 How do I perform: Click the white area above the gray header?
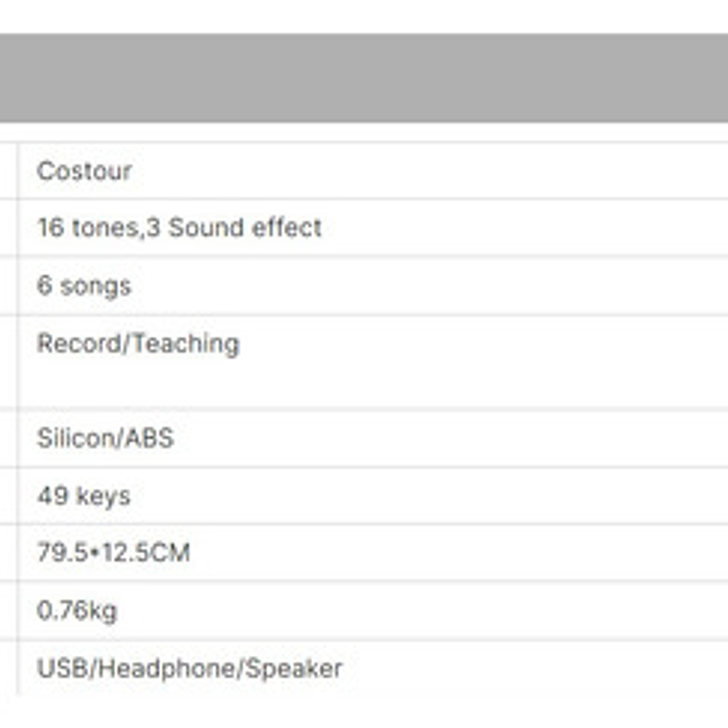(364, 15)
